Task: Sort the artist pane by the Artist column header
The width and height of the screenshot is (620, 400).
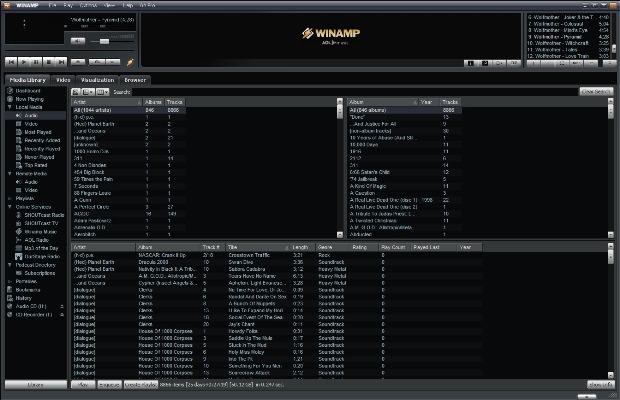Action: tap(106, 102)
